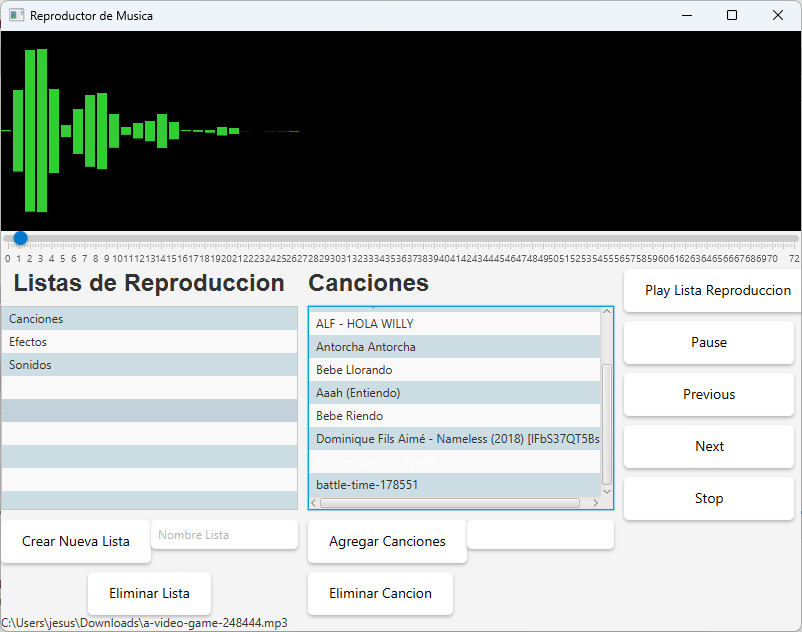Remove a track with Eliminar Cancion
Image resolution: width=802 pixels, height=632 pixels.
coord(380,593)
